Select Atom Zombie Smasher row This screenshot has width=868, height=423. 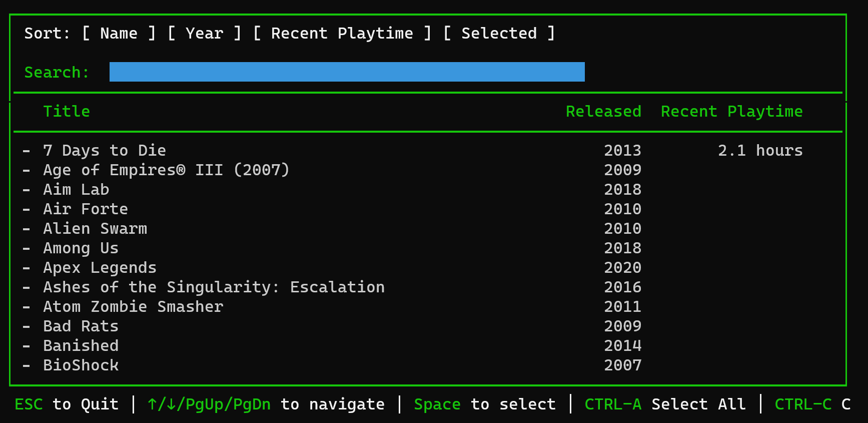(x=413, y=306)
